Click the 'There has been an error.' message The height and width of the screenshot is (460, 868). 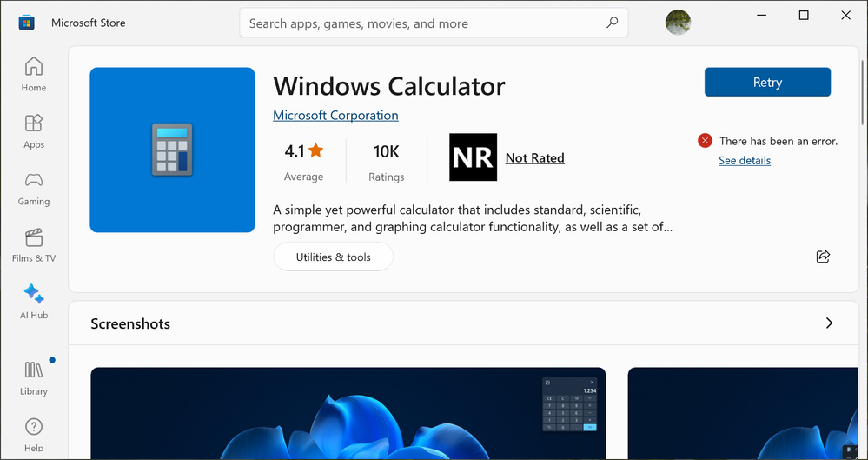779,141
